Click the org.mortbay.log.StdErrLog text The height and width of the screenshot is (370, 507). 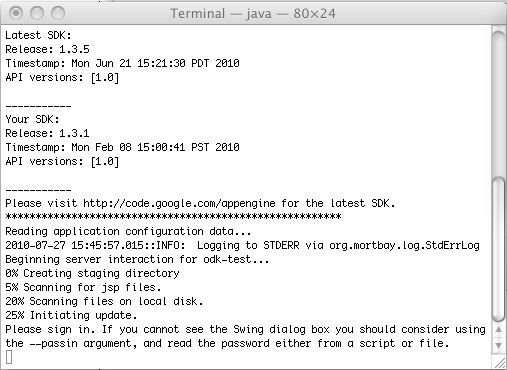click(x=404, y=245)
